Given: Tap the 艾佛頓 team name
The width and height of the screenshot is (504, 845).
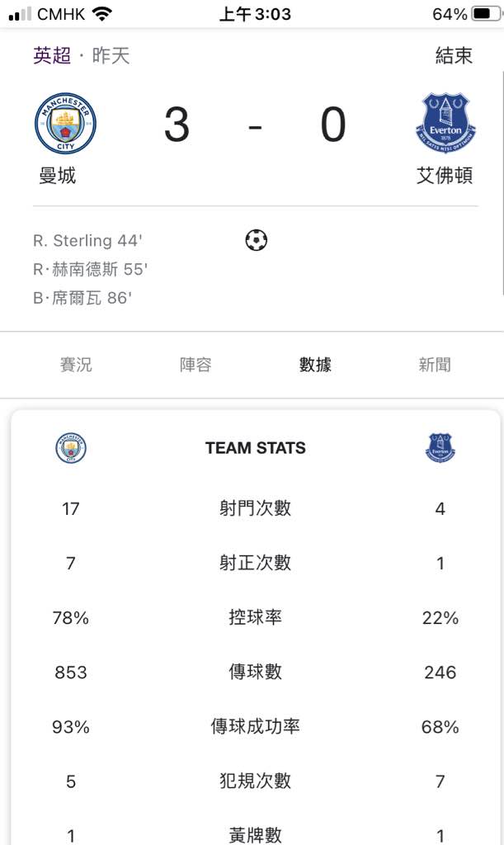Looking at the screenshot, I should click(445, 176).
